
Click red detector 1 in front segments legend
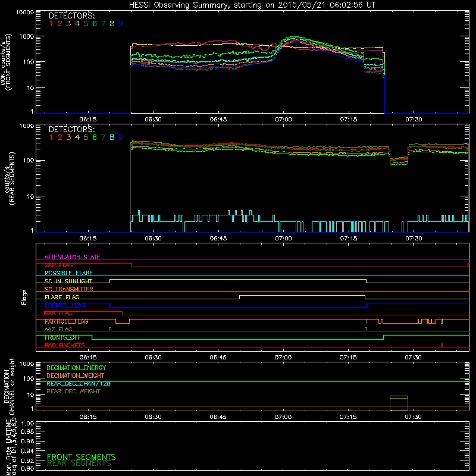coord(51,24)
